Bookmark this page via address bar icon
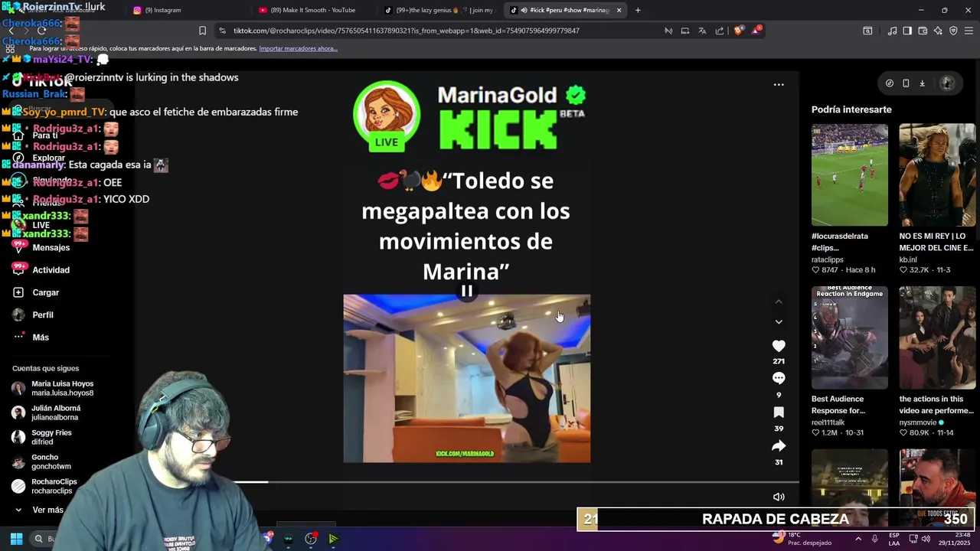Image resolution: width=980 pixels, height=551 pixels. click(x=202, y=31)
